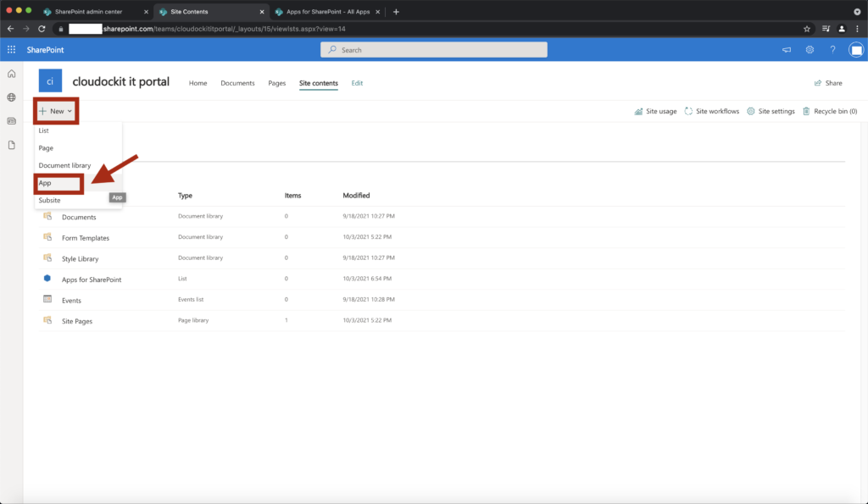Open Pages in the site navigation
This screenshot has width=868, height=504.
(277, 83)
